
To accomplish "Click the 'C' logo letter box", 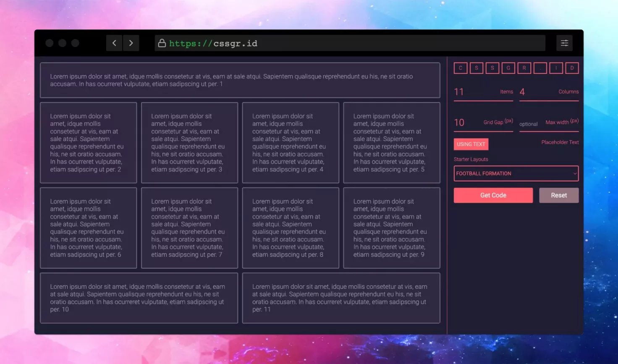I will pos(461,68).
